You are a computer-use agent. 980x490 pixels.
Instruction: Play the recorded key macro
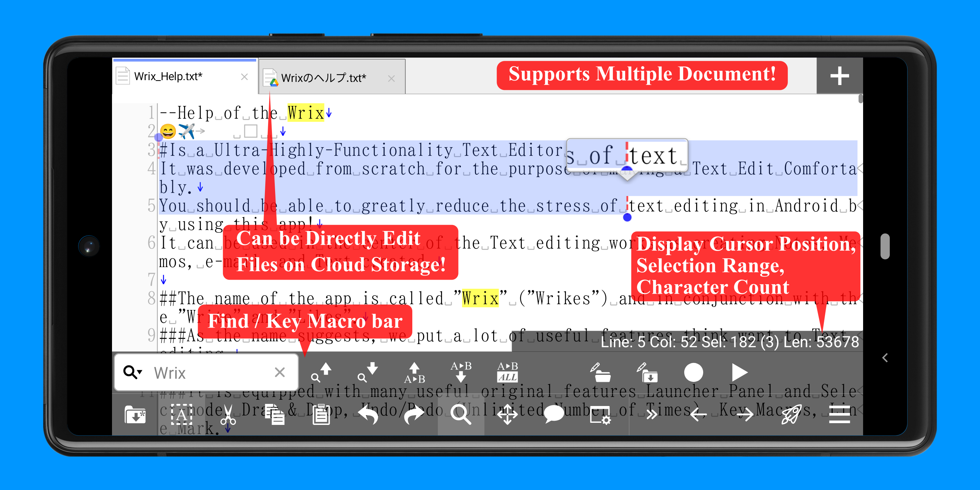pyautogui.click(x=740, y=372)
